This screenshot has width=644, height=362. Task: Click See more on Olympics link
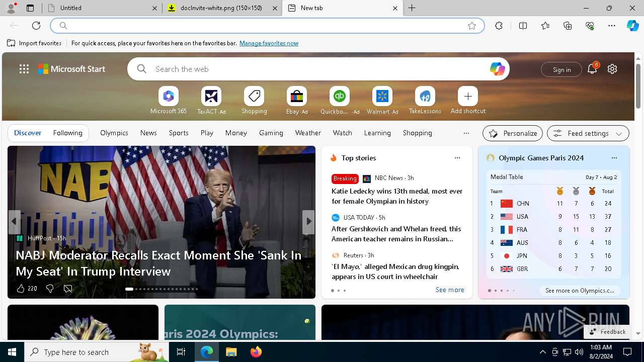point(580,291)
